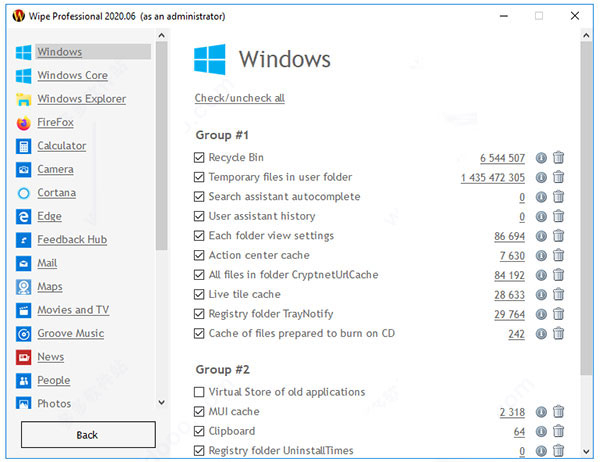Click the sidebar scroll down arrow

click(x=162, y=402)
